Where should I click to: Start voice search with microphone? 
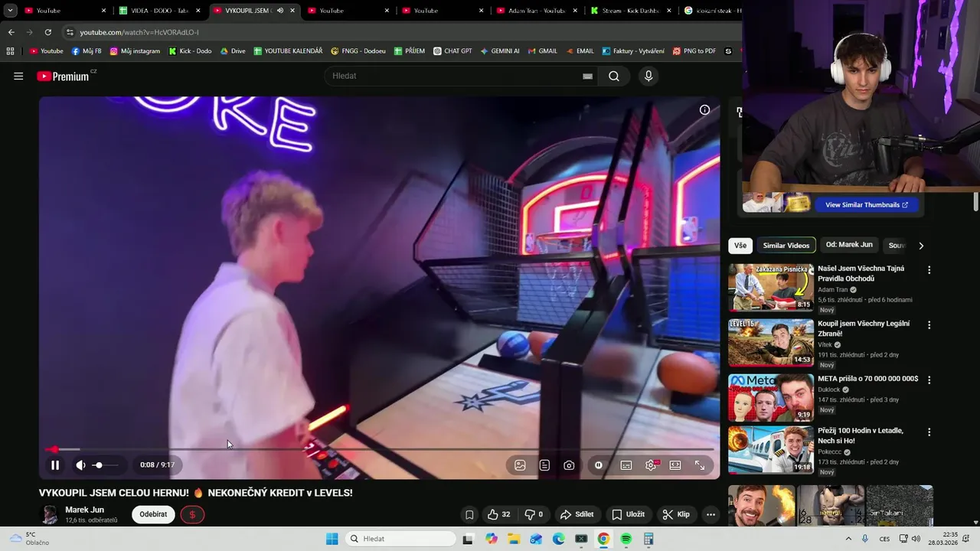(648, 76)
